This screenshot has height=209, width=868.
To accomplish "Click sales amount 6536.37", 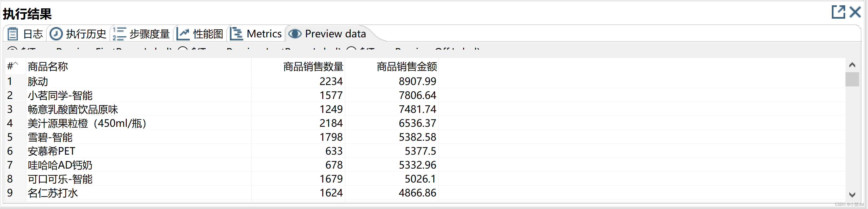I will tap(417, 123).
